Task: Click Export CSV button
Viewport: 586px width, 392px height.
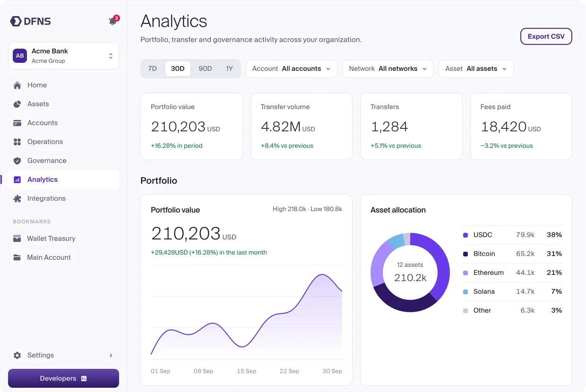Action: click(546, 36)
